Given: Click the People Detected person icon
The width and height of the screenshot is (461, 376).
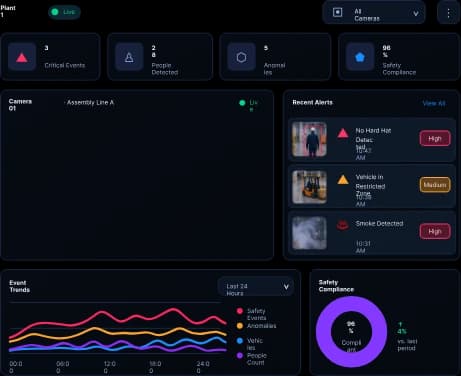Looking at the screenshot, I should pos(129,58).
